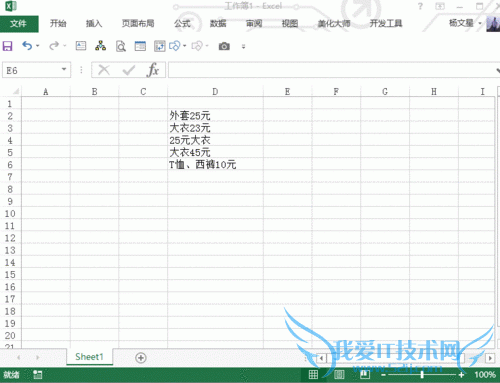Viewport: 500px width, 383px height.
Task: Open the 文件 tab
Action: 18,24
